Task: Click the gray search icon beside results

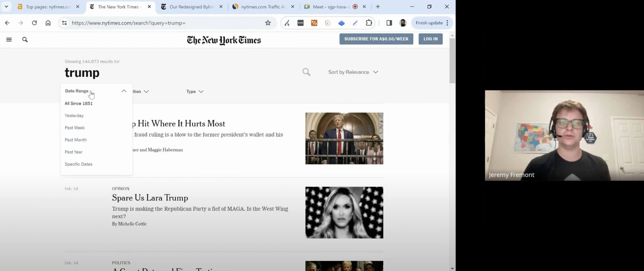Action: 306,72
